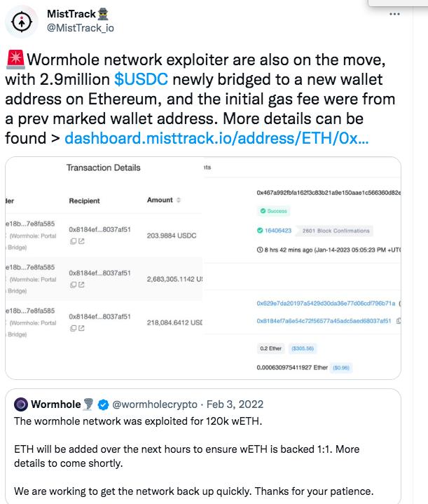Open second row recipient external link
Viewport: 428px width, 504px height.
(x=81, y=285)
